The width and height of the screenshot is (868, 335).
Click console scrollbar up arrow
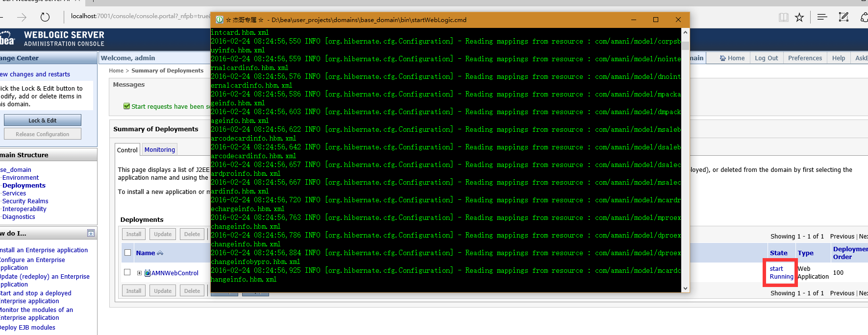click(685, 32)
